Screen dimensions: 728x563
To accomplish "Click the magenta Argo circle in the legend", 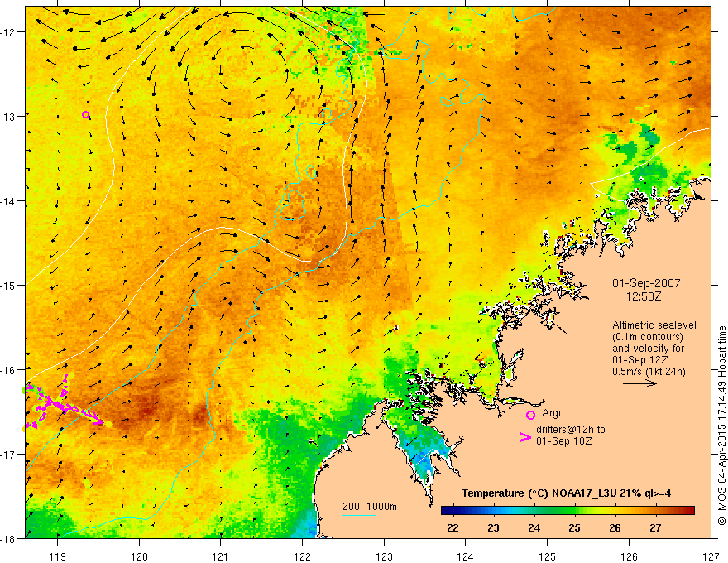I will (530, 415).
